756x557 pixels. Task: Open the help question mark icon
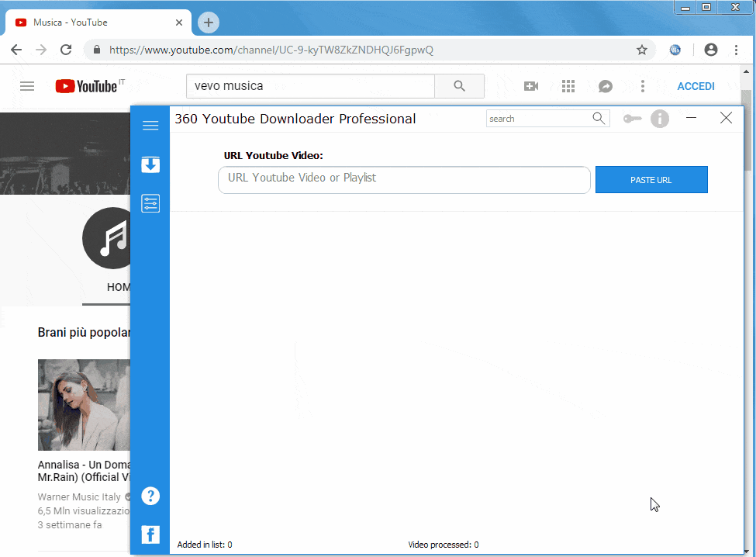(x=150, y=496)
